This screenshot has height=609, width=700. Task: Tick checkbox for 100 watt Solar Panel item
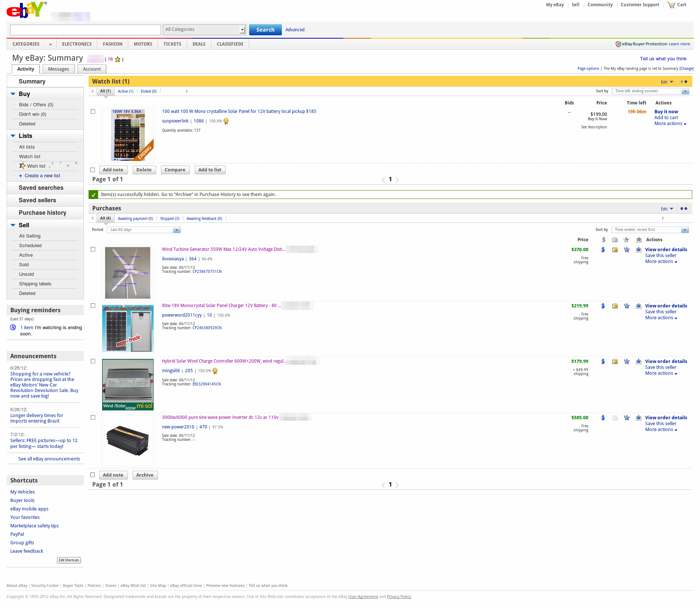click(x=93, y=111)
